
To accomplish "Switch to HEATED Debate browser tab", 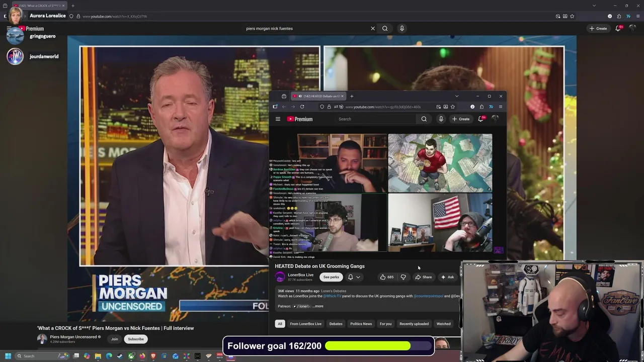I will [318, 96].
